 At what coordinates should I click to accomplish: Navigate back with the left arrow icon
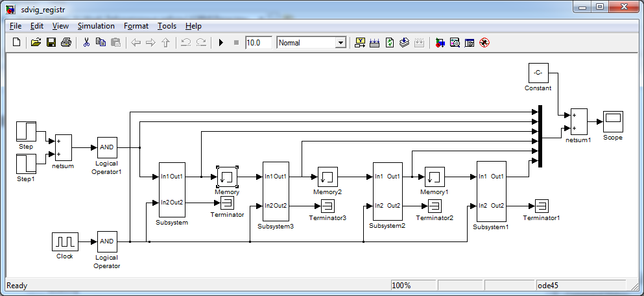[136, 42]
